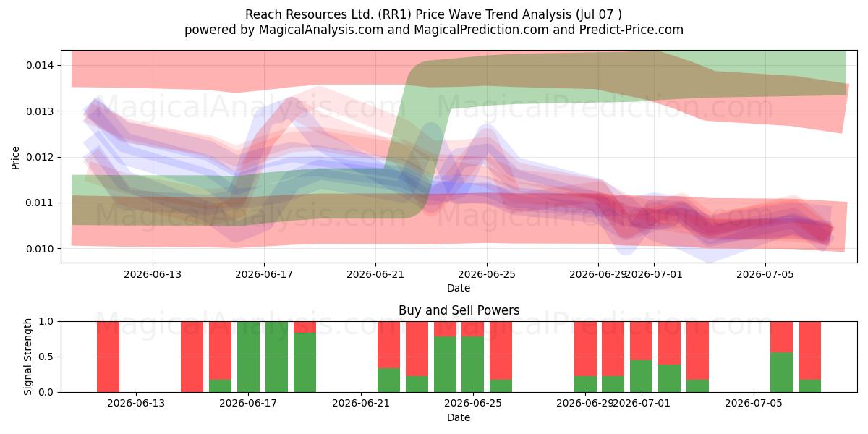Click 2026-06-25 date under the price chart
The width and height of the screenshot is (868, 434).
pos(487,274)
